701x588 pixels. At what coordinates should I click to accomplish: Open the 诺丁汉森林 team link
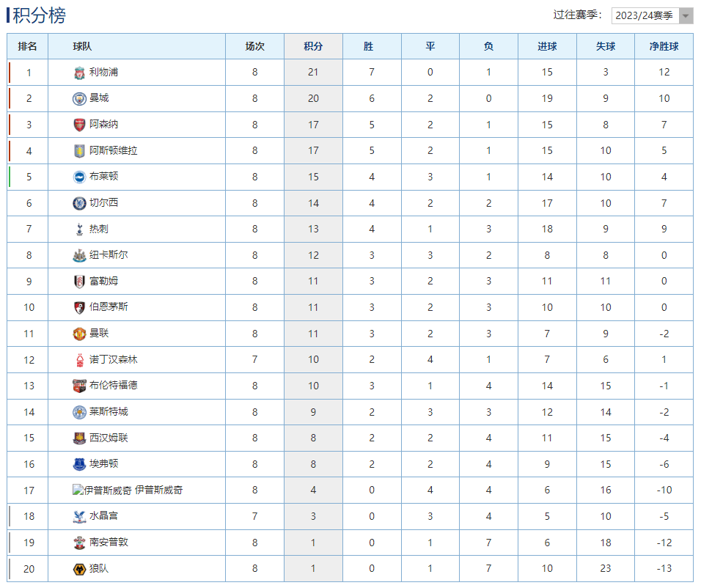pyautogui.click(x=114, y=359)
